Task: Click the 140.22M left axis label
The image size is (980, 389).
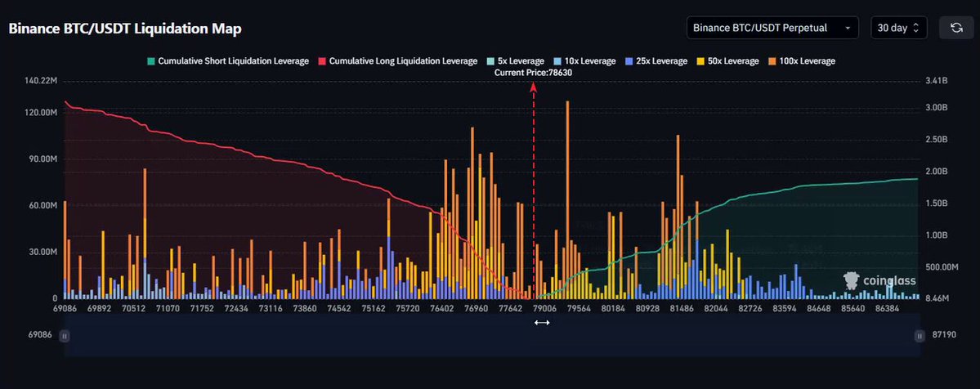Action: coord(42,81)
